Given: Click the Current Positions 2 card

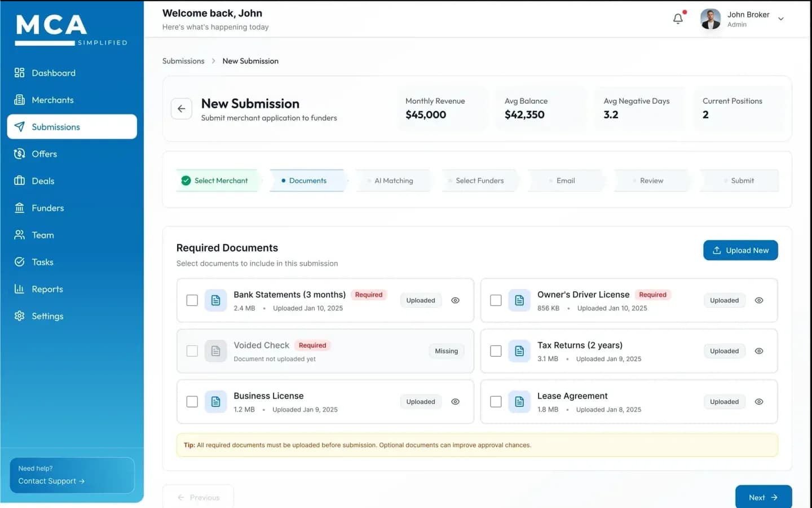Looking at the screenshot, I should pyautogui.click(x=740, y=108).
